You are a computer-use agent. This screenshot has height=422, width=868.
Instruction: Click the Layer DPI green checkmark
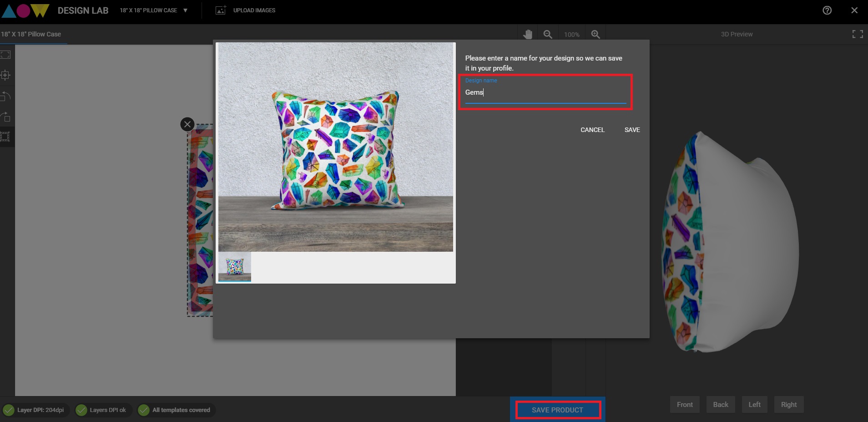[9, 410]
